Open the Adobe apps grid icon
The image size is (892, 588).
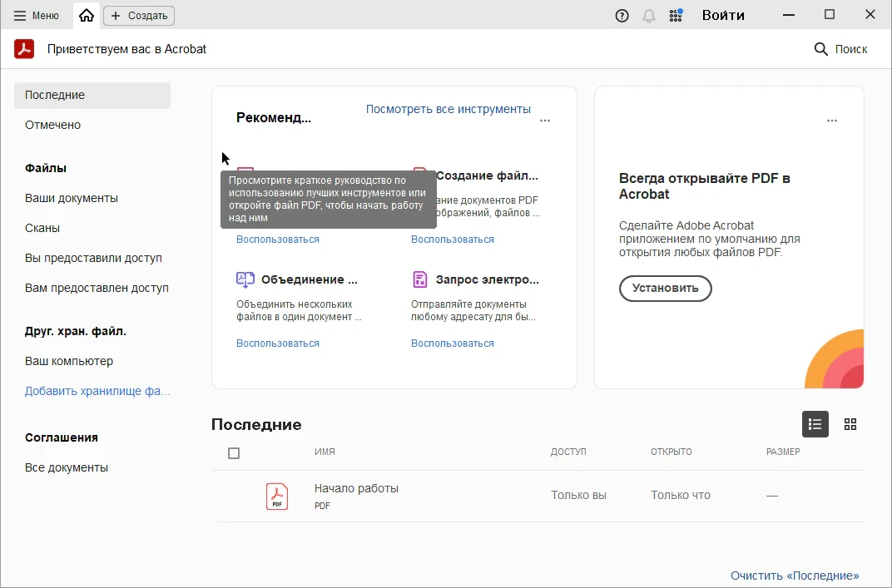[x=676, y=15]
